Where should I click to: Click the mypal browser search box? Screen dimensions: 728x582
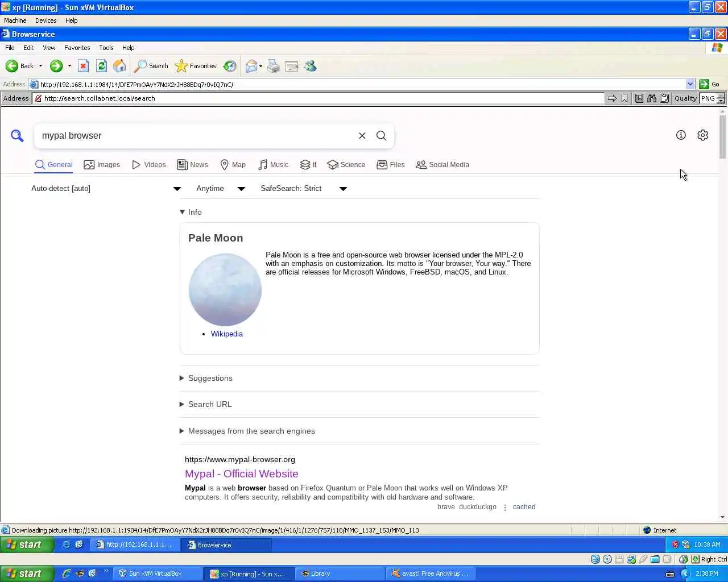(x=196, y=136)
